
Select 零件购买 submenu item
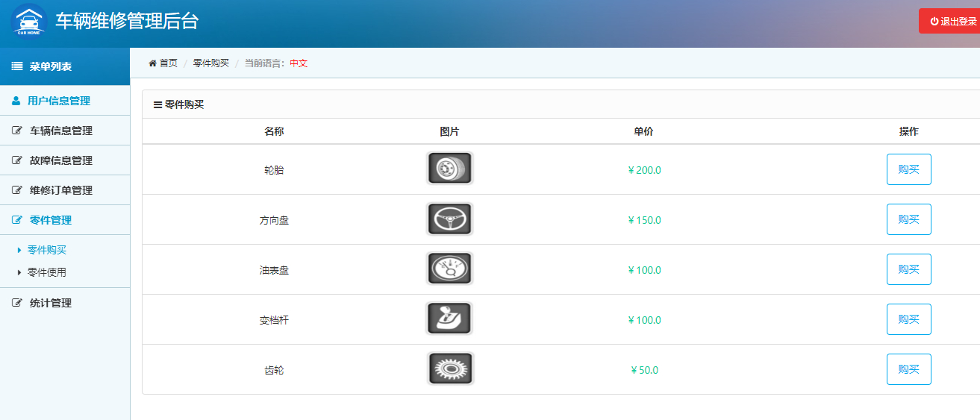point(47,250)
